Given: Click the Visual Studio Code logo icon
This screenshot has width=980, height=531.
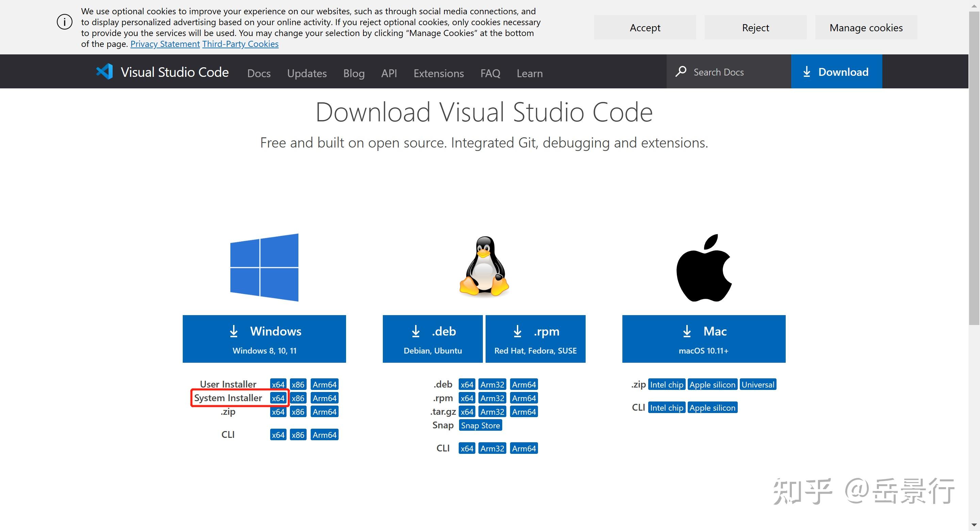Looking at the screenshot, I should click(x=104, y=72).
